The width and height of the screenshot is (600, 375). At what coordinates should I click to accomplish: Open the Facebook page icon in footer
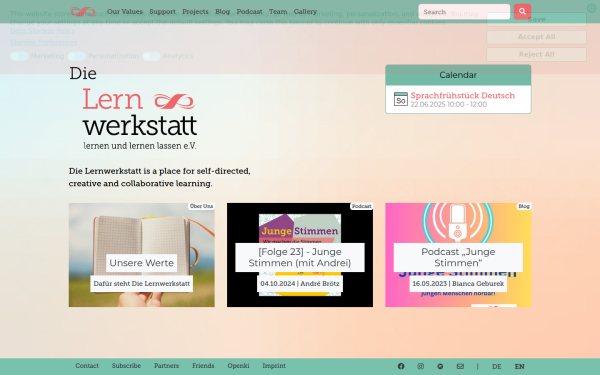(401, 366)
